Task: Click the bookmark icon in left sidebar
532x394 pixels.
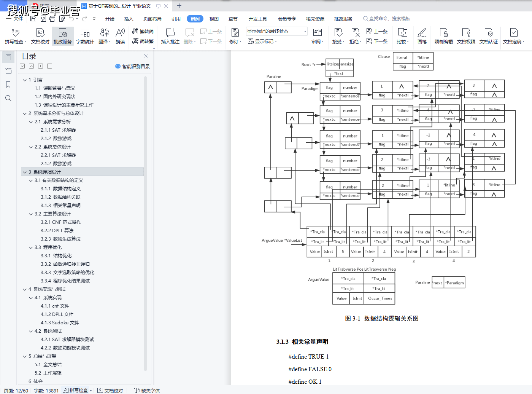Action: [8, 85]
